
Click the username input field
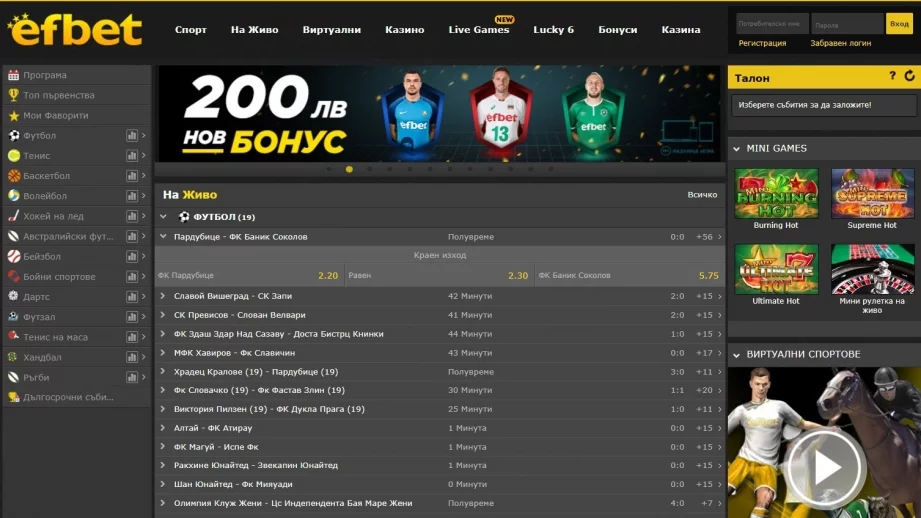771,24
